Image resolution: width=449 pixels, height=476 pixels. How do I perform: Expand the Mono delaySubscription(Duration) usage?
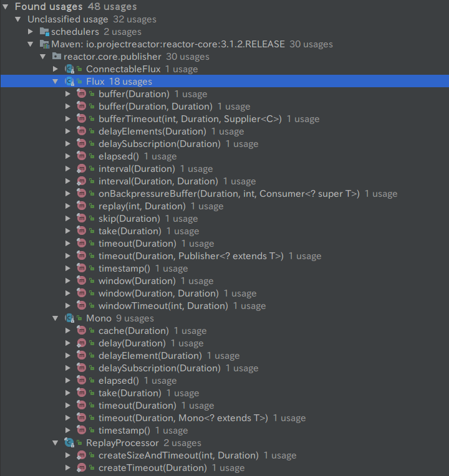click(68, 368)
